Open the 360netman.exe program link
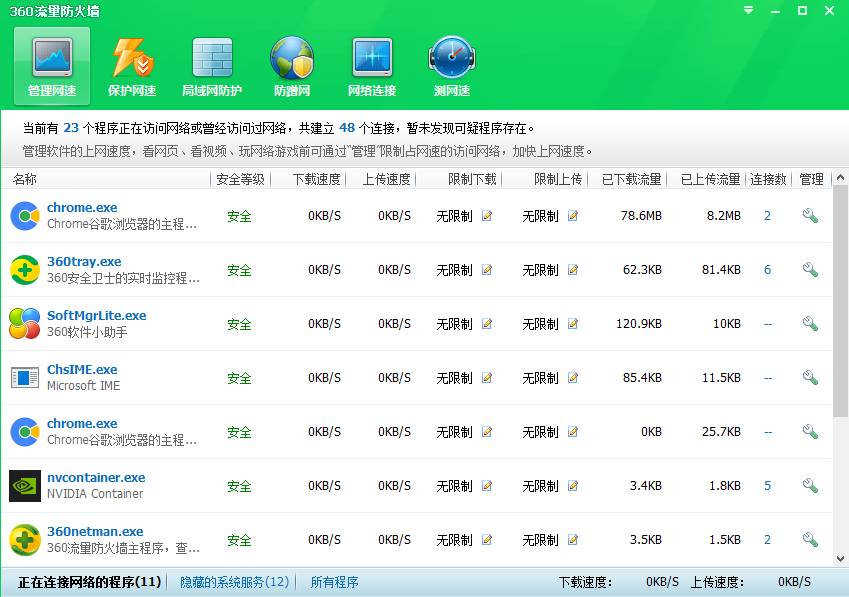Image resolution: width=849 pixels, height=597 pixels. [95, 532]
